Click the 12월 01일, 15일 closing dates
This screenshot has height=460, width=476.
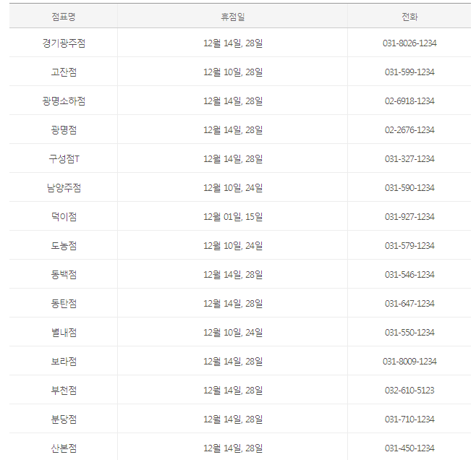[x=233, y=217]
